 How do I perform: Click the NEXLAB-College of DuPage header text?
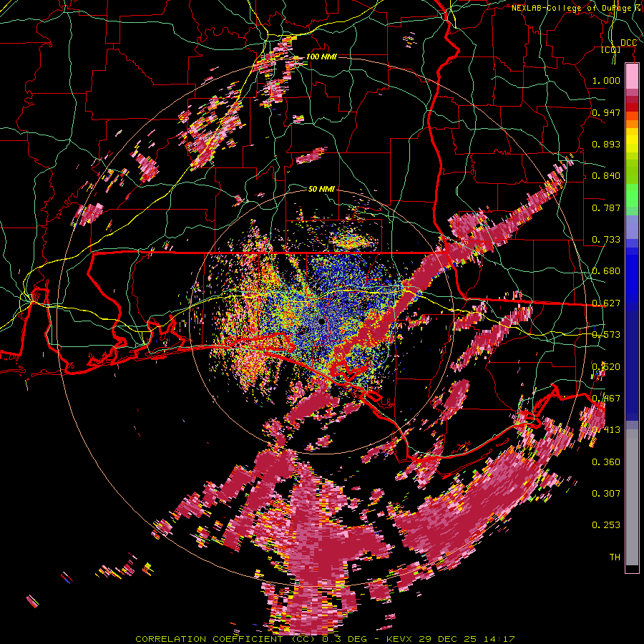(576, 8)
